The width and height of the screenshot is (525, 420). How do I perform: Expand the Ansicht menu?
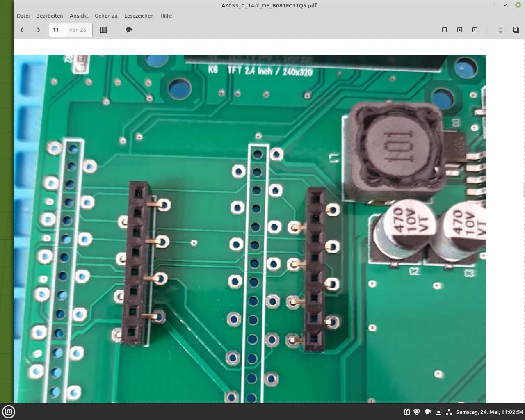click(x=79, y=16)
